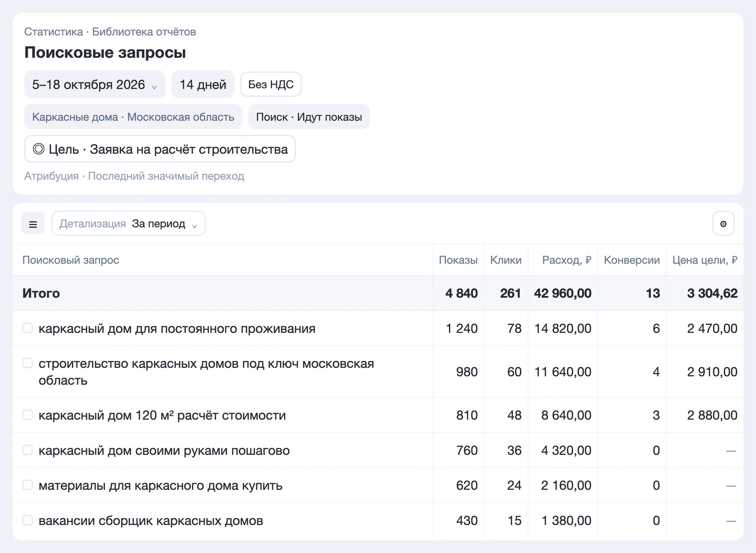The height and width of the screenshot is (553, 756).
Task: Click total goal cost "3 304,62"
Action: tap(713, 293)
